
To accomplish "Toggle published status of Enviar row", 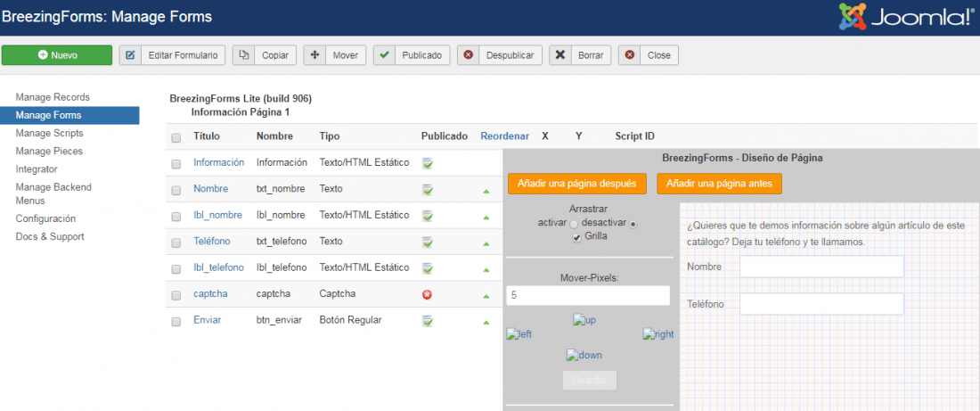I will pyautogui.click(x=428, y=321).
